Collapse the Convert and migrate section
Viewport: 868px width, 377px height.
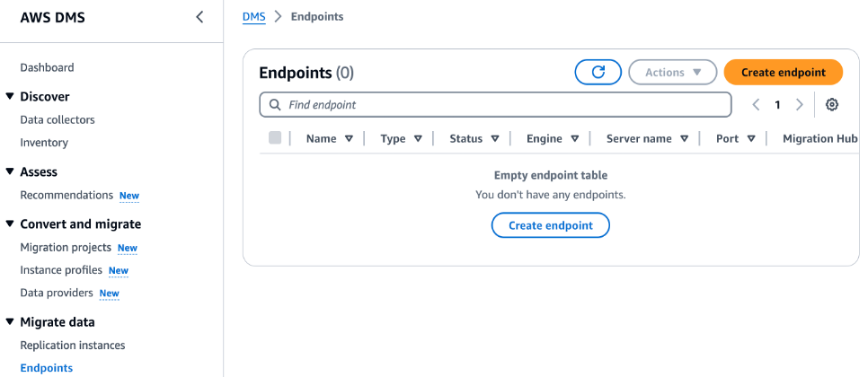(10, 224)
